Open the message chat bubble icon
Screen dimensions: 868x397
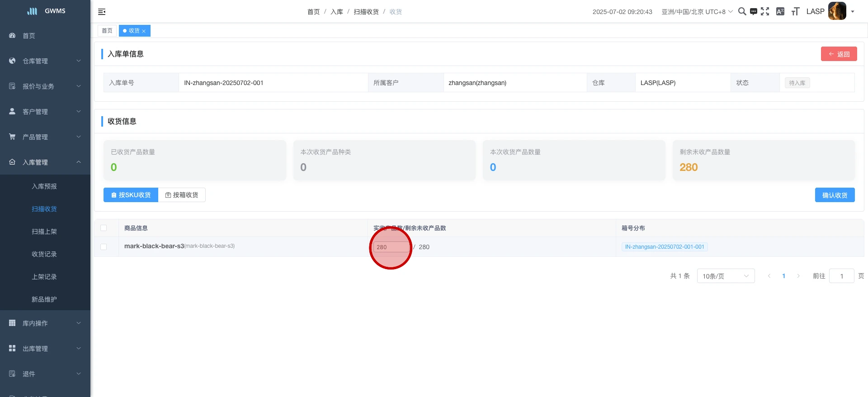[x=753, y=12]
